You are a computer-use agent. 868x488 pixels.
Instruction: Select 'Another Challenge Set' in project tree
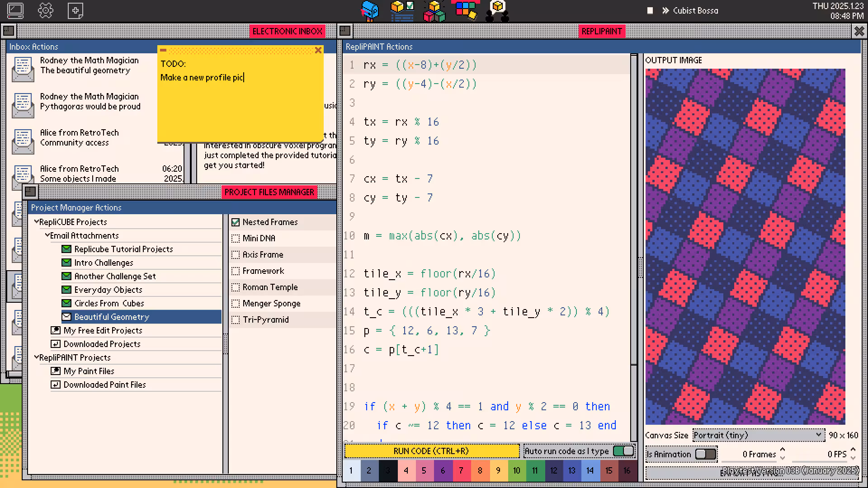[115, 276]
